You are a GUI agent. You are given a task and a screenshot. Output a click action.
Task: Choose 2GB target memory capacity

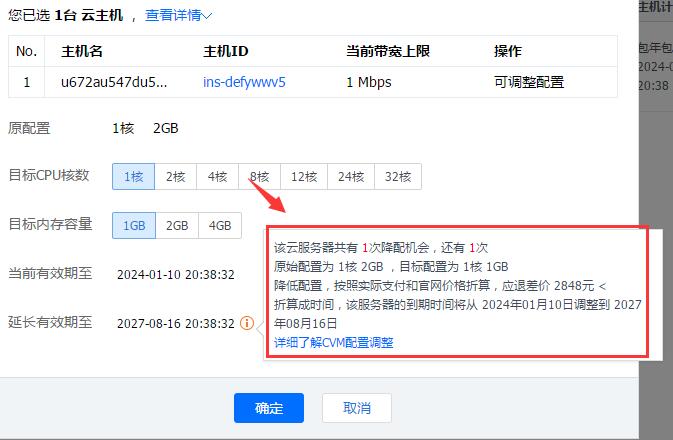[176, 226]
